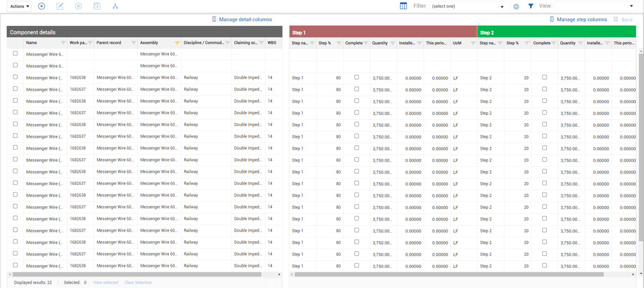Click the edit pencil icon in toolbar
Image resolution: width=644 pixels, height=288 pixels.
(60, 6)
